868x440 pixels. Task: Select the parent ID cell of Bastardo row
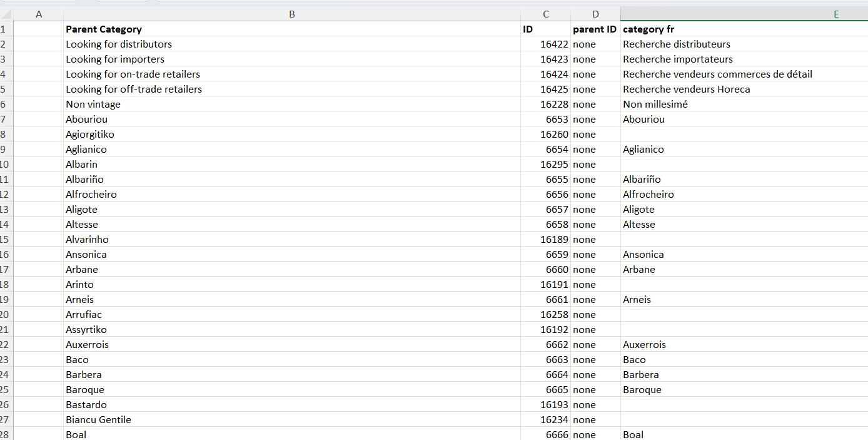coord(595,404)
